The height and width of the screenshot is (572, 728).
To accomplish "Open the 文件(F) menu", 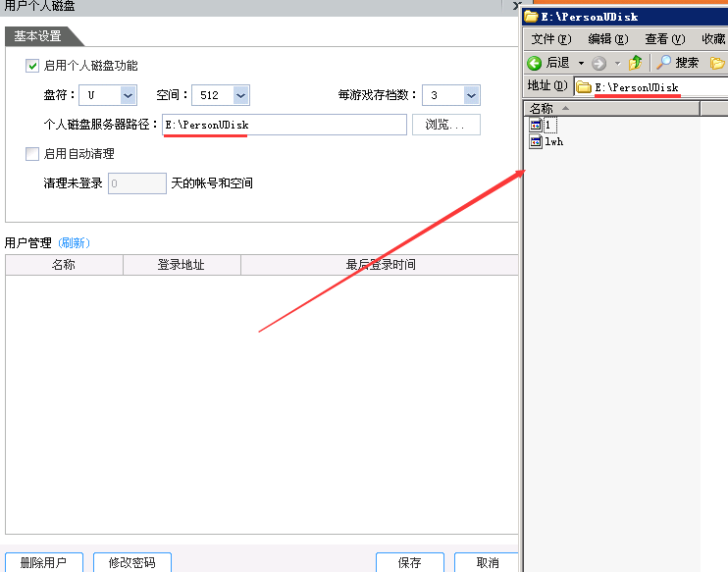I will 550,39.
